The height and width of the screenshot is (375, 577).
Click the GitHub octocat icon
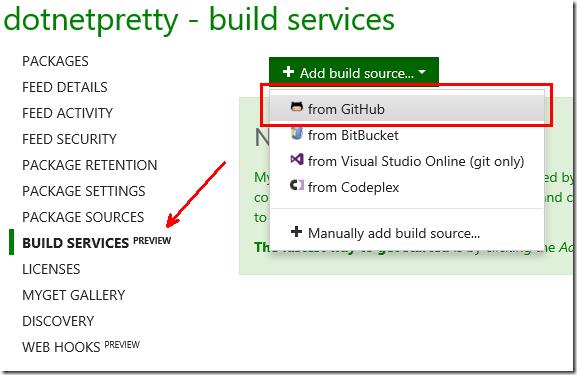[297, 107]
